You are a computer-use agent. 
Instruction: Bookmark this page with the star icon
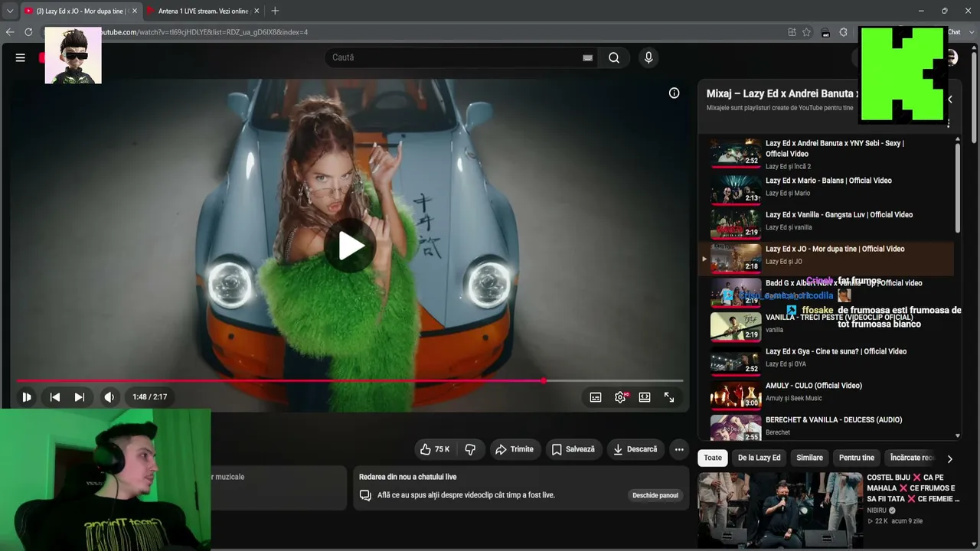tap(807, 32)
